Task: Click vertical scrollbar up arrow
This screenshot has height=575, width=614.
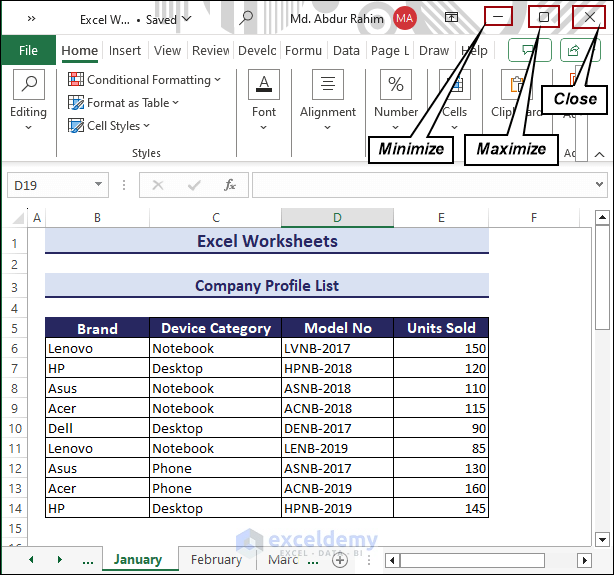Action: coord(602,217)
